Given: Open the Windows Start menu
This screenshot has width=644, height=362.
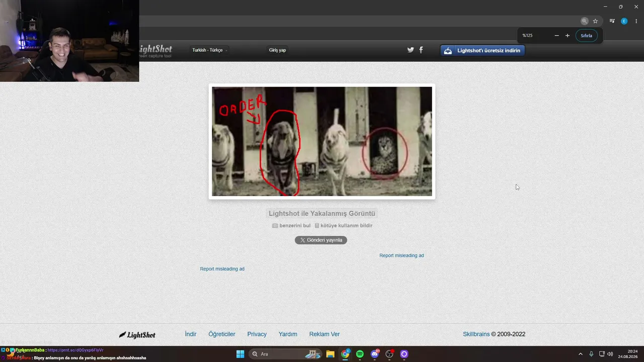Looking at the screenshot, I should tap(240, 354).
